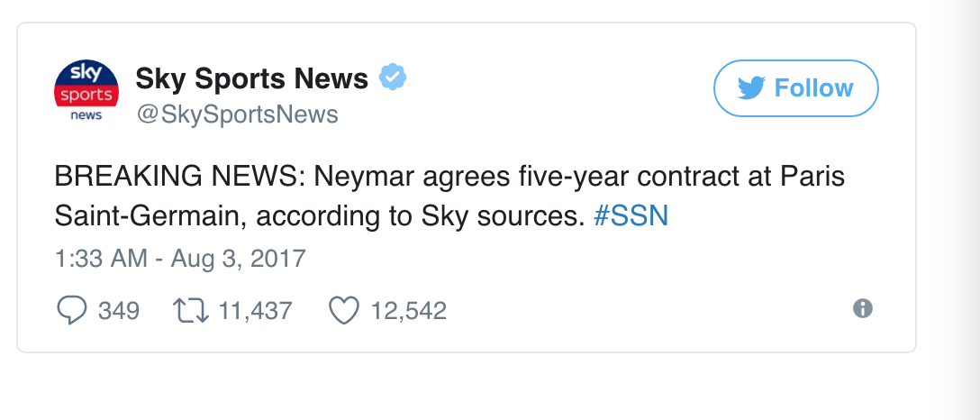980x420 pixels.
Task: Like the tweet with the heart icon
Action: pos(344,311)
